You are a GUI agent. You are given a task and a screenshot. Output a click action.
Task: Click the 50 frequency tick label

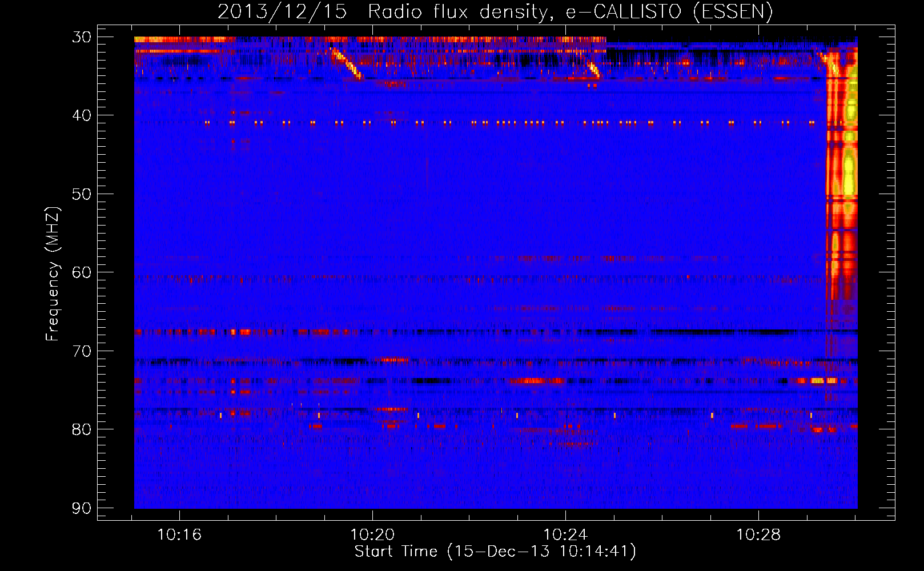(82, 194)
